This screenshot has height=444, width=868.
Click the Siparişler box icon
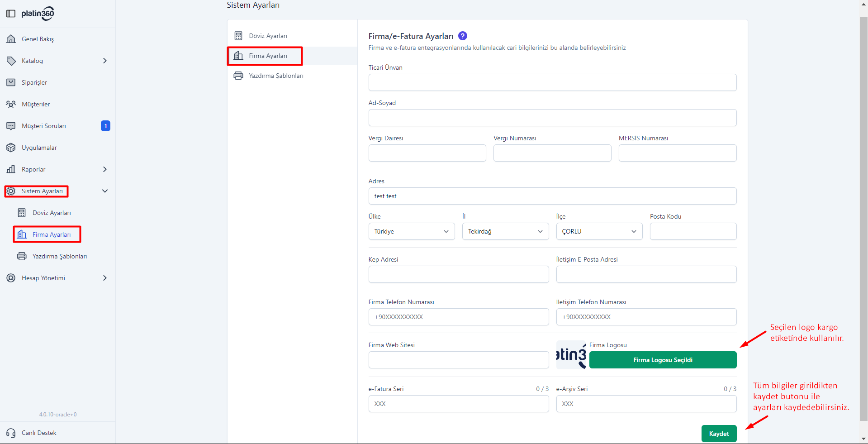point(11,82)
